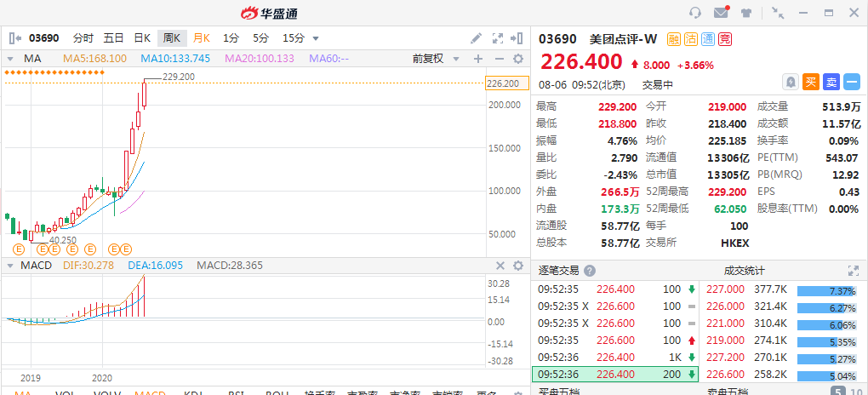Image resolution: width=868 pixels, height=395 pixels.
Task: Expand the 成交统计 panel icon
Action: pyautogui.click(x=853, y=271)
